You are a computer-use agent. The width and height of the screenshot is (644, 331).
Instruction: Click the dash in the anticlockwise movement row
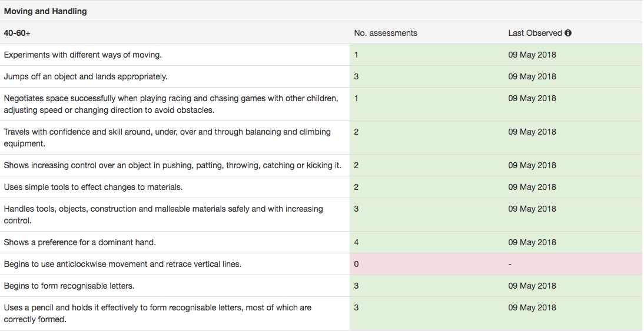(x=510, y=265)
